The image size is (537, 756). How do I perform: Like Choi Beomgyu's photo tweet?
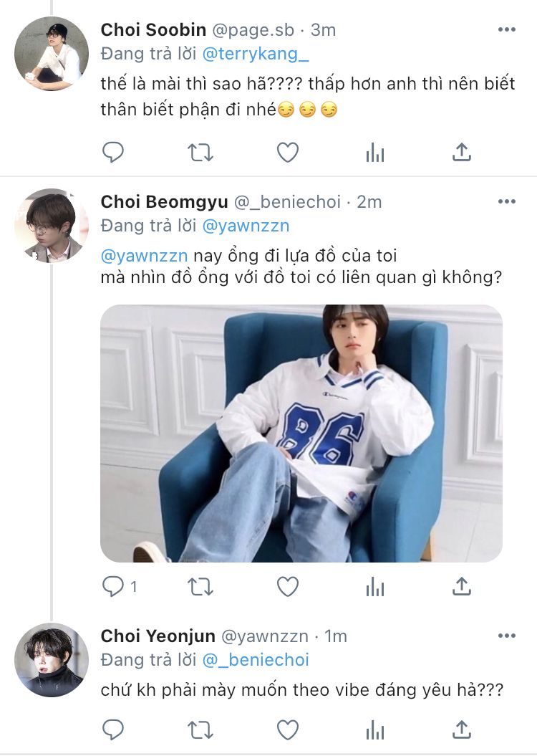pos(287,587)
